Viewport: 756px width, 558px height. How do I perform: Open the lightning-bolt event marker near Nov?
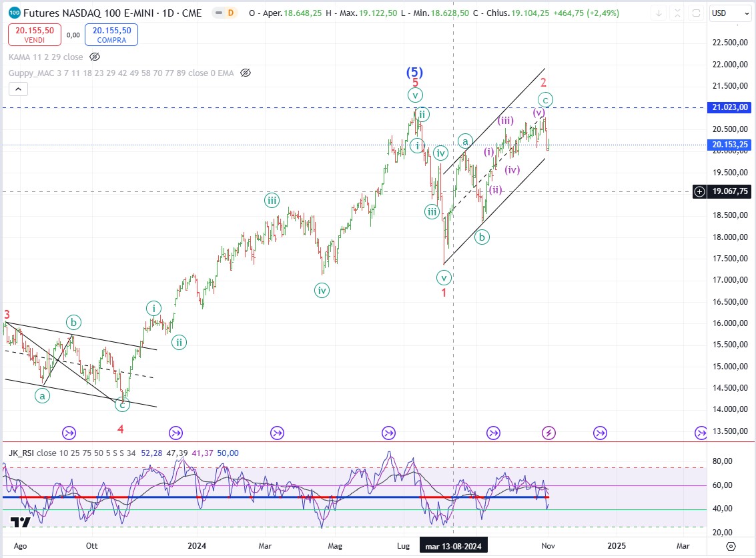click(548, 433)
